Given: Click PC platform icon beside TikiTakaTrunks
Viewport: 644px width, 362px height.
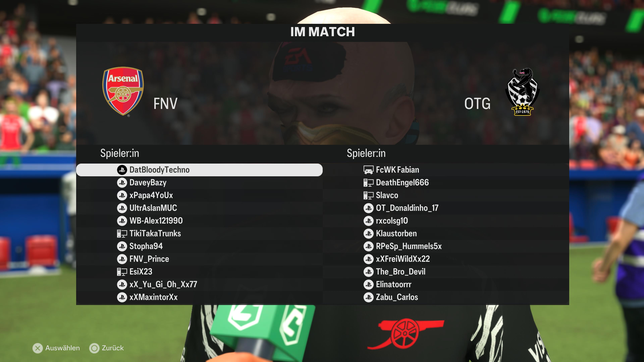Looking at the screenshot, I should [122, 234].
